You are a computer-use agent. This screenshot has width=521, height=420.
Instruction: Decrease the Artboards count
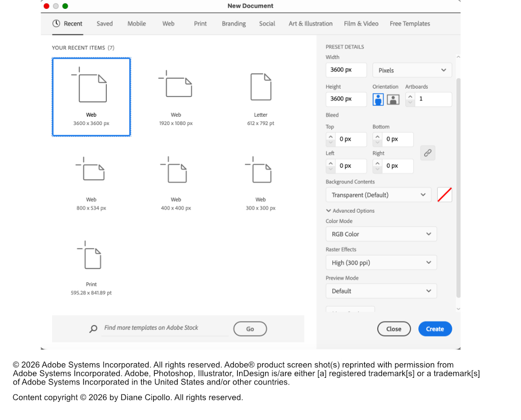click(411, 102)
